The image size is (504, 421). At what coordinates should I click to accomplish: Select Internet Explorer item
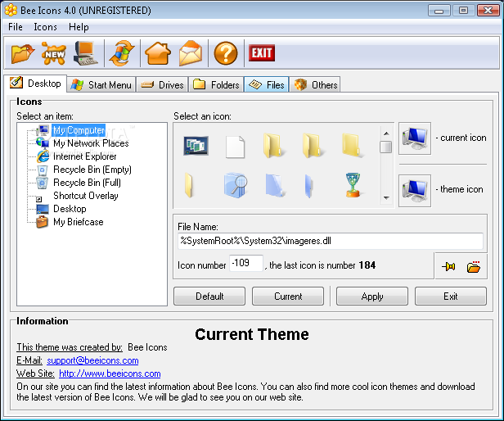(x=84, y=156)
